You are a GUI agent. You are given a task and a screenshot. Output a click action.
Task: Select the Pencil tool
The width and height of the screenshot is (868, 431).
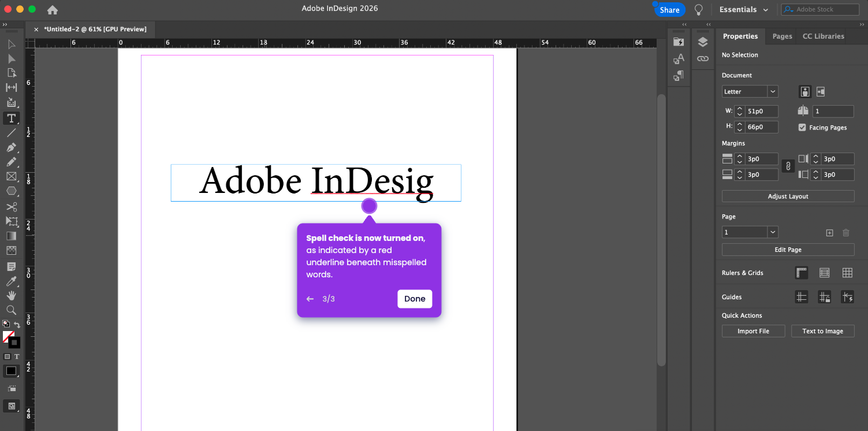tap(11, 162)
